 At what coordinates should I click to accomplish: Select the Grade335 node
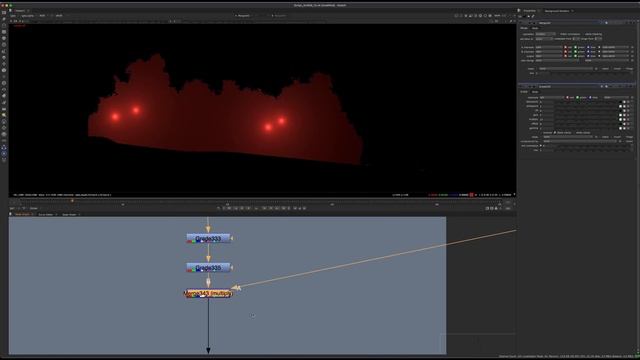pos(209,268)
